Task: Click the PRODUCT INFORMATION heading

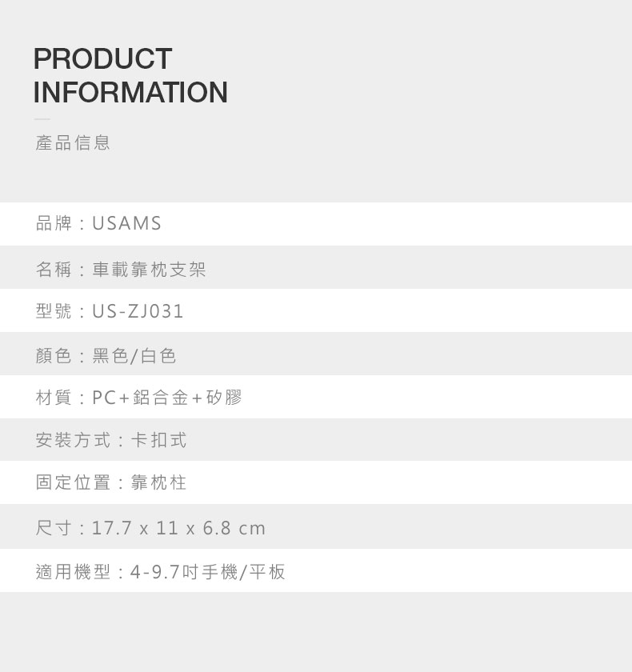Action: tap(130, 75)
